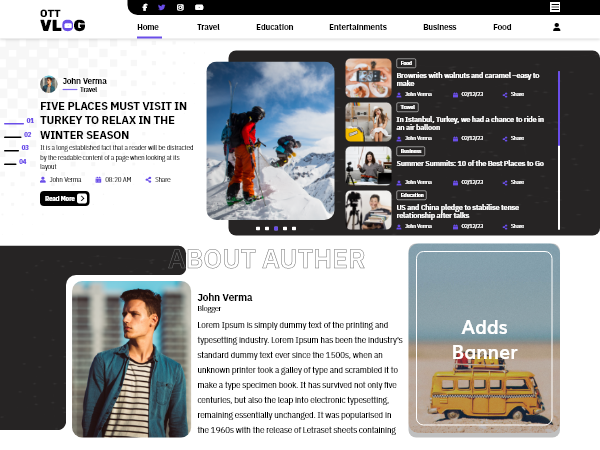
Task: Open the Travel menu item
Action: 208,27
